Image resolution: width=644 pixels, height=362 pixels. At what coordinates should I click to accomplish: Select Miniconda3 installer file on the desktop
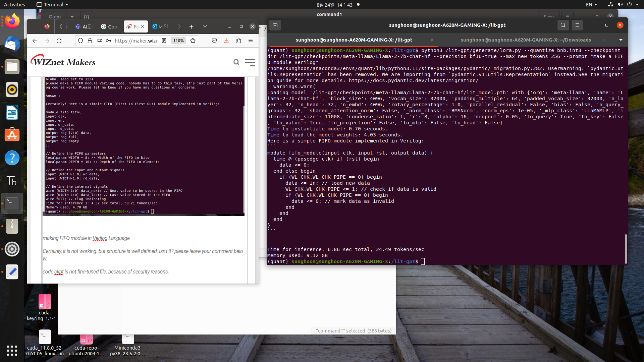(128, 345)
